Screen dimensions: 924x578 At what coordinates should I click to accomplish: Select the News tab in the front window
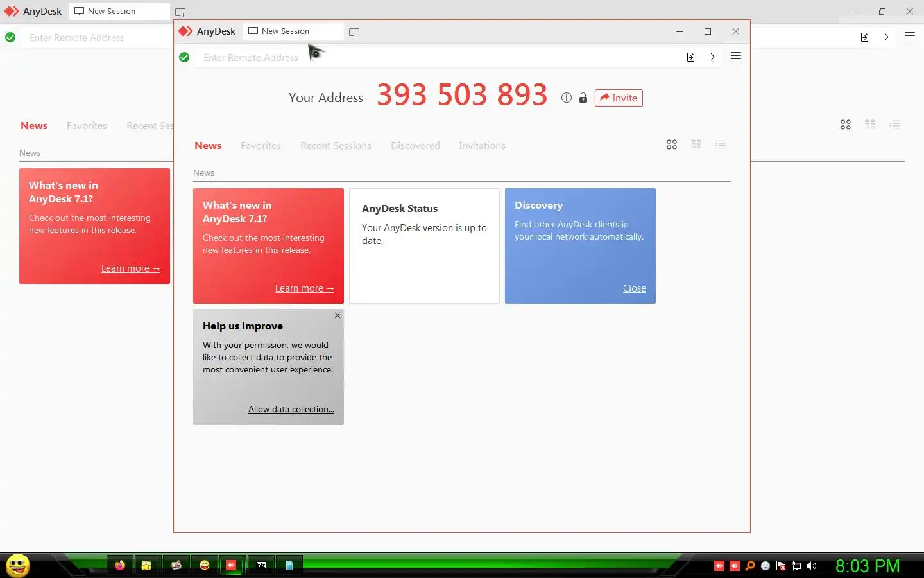tap(208, 146)
